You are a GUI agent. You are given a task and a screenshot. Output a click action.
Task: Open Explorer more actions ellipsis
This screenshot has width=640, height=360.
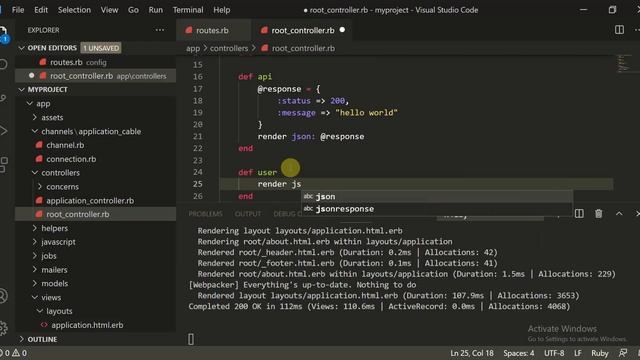(160, 30)
